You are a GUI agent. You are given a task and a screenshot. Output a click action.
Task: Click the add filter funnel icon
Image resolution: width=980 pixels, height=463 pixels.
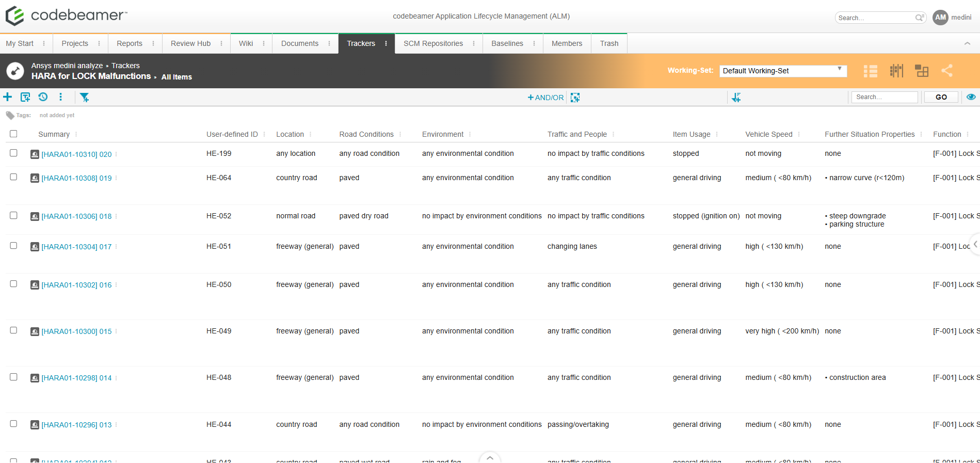pos(85,97)
